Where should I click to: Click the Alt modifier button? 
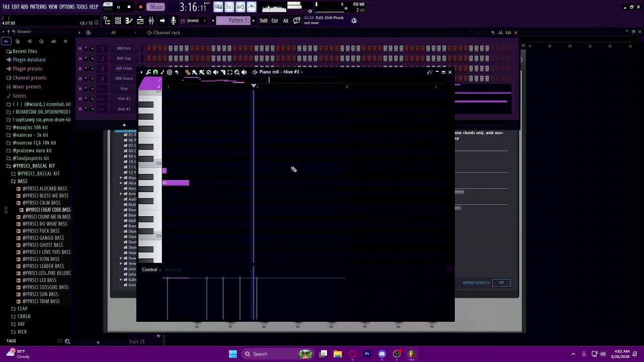pos(286,21)
